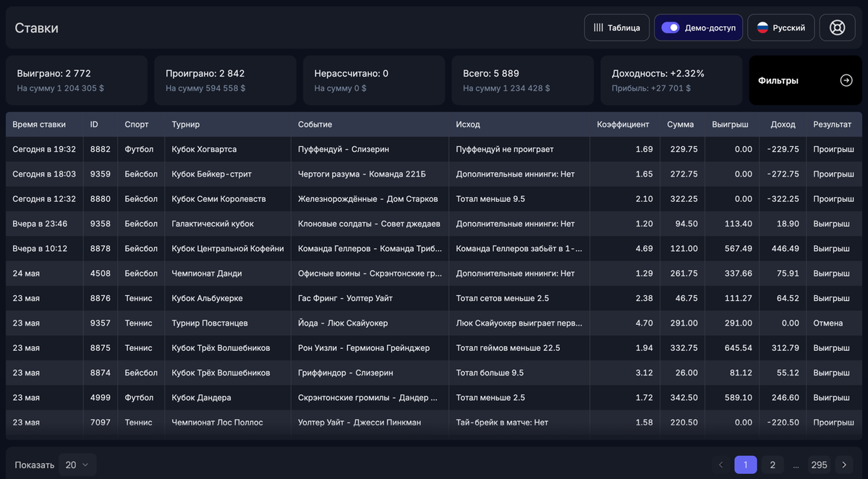Screen dimensions: 868x479
Task: Click Клоновые солдаты - Совет джедаев event
Action: (x=369, y=224)
